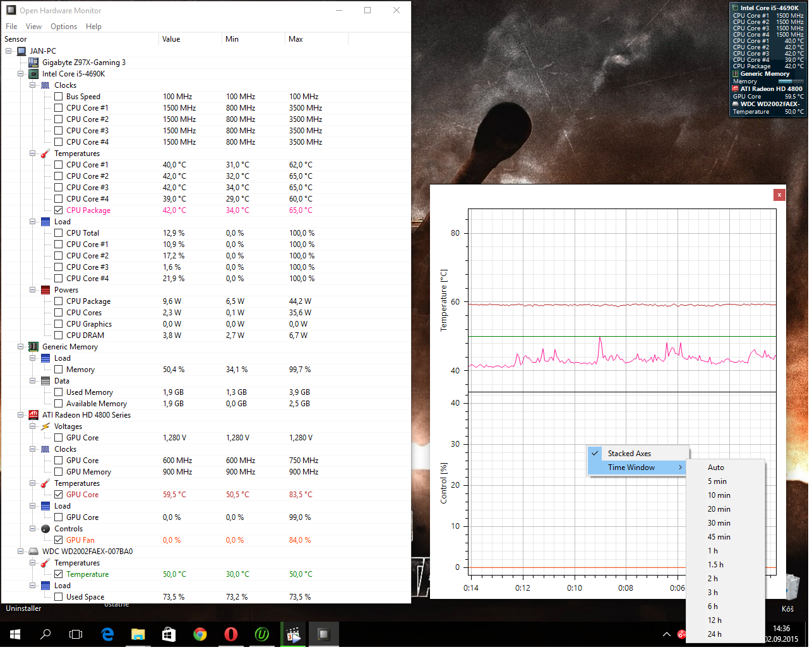Click the Voltages lightning icon under ATI Radeon
This screenshot has height=664, width=812.
pyautogui.click(x=45, y=426)
